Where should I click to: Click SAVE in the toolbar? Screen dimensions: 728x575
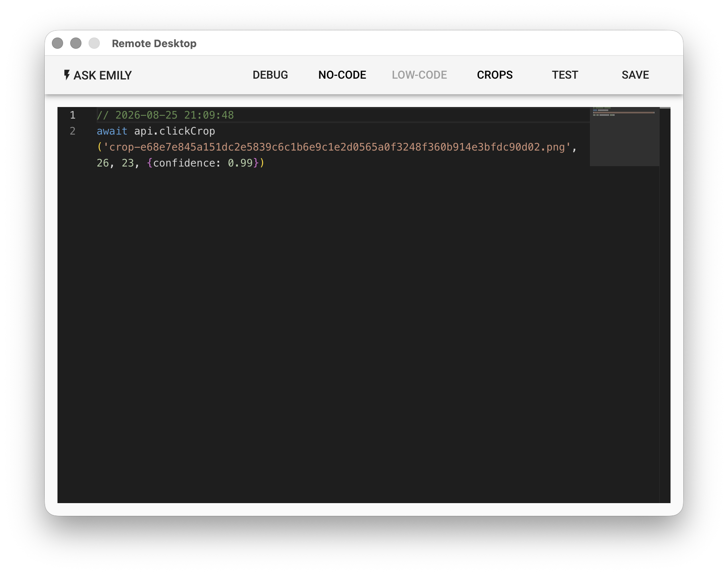(635, 75)
